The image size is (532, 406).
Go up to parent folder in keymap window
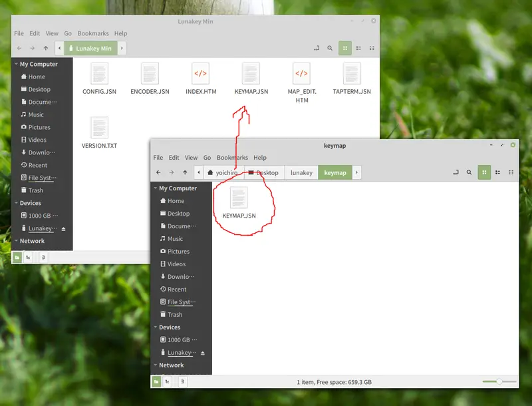pos(184,172)
